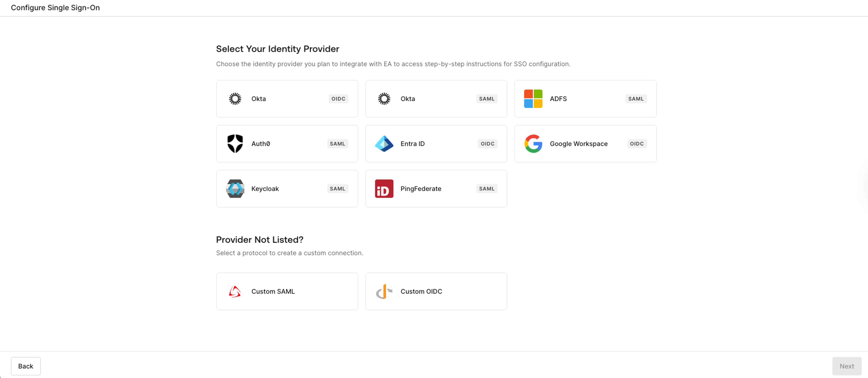The image size is (868, 378).
Task: Choose the 'Entra ID' provider label
Action: pos(413,144)
